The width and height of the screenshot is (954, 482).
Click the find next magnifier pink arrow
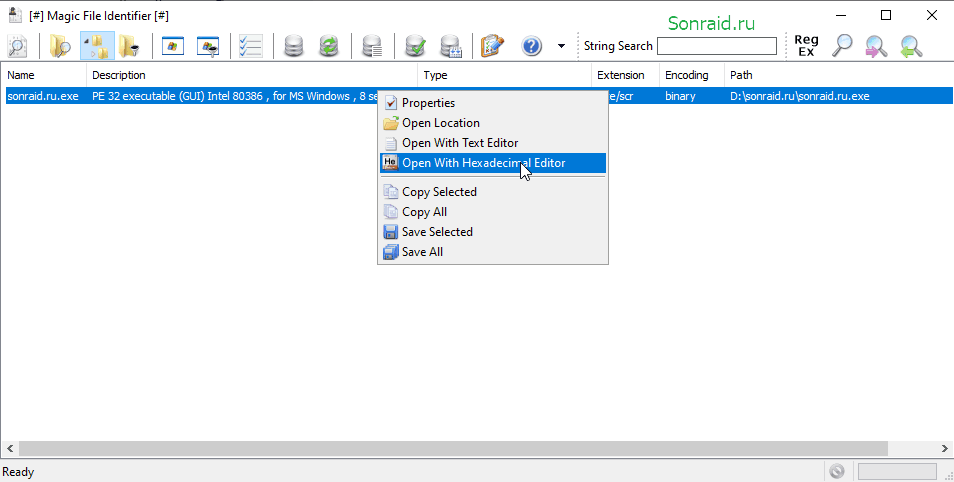(x=877, y=46)
